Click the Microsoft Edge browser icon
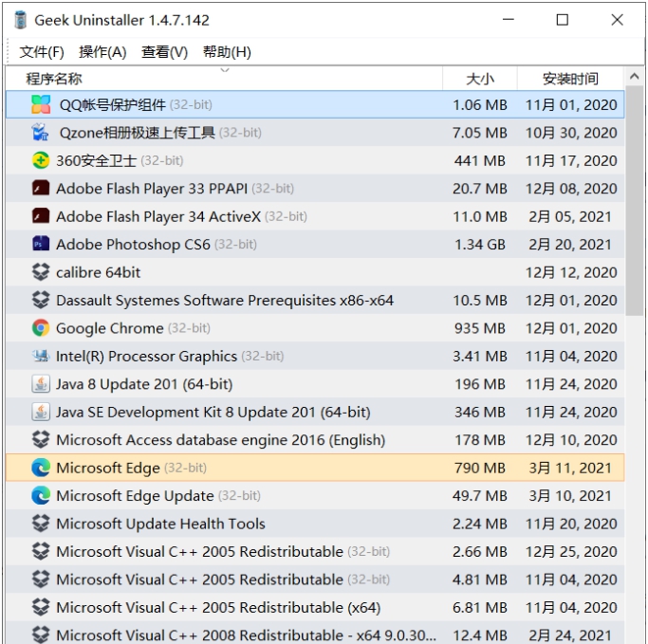The height and width of the screenshot is (644, 648). (41, 468)
